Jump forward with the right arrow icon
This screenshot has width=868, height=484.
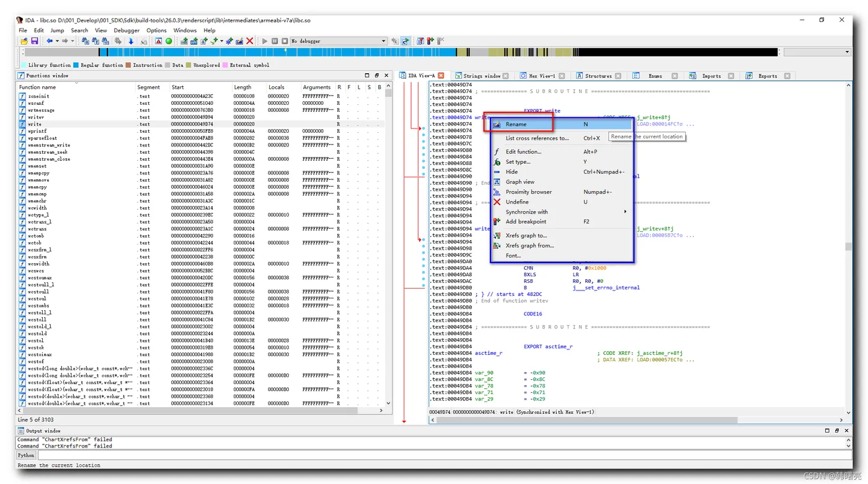64,41
